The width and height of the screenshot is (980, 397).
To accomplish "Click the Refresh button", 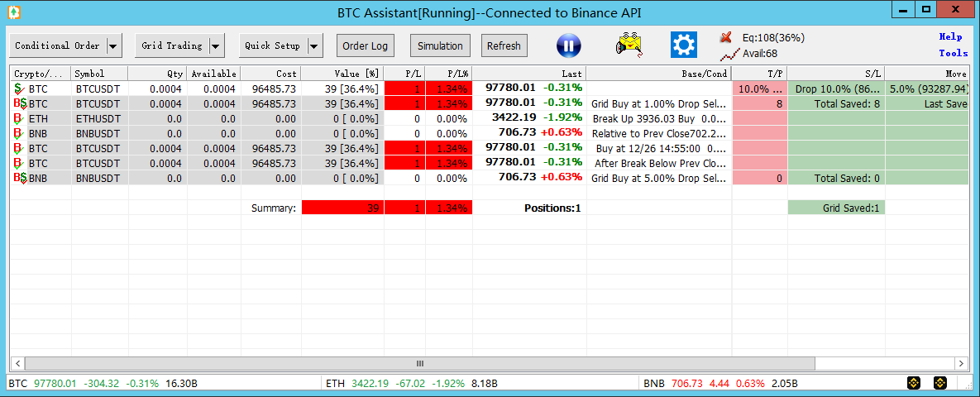I will coord(504,45).
